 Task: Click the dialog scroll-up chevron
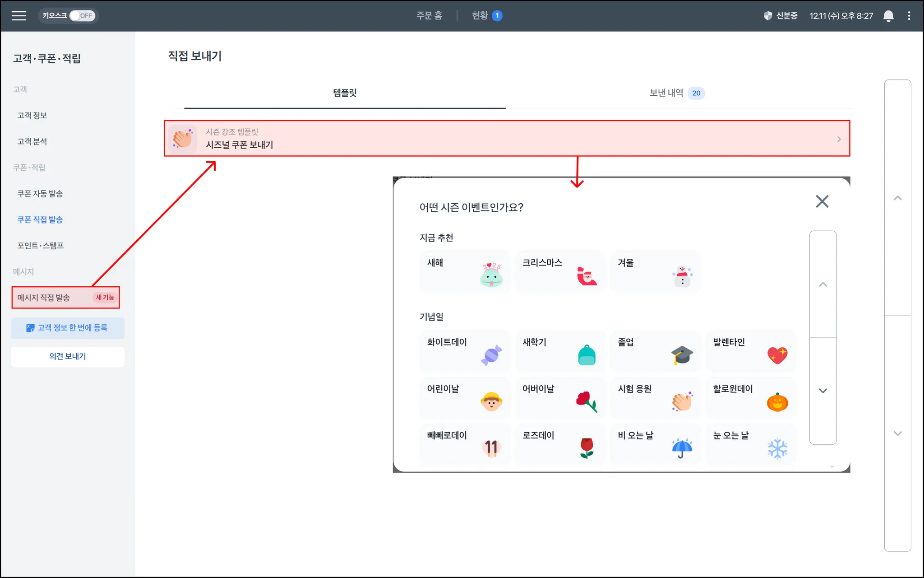(x=823, y=284)
